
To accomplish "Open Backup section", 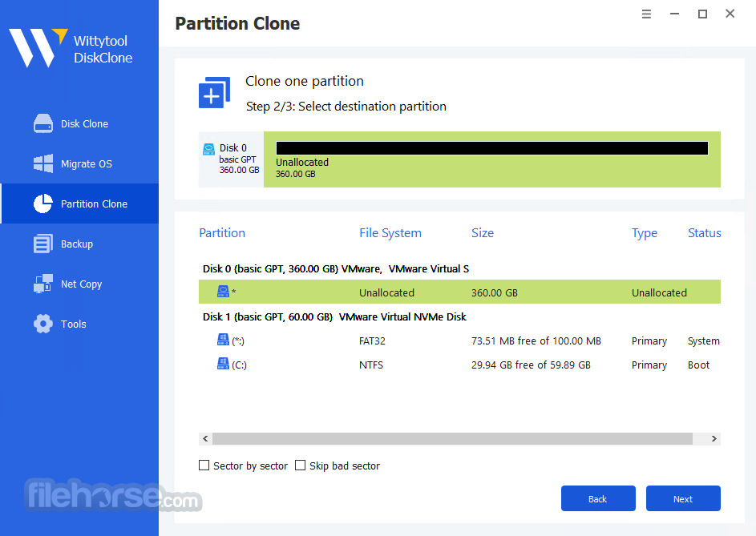I will pos(79,244).
